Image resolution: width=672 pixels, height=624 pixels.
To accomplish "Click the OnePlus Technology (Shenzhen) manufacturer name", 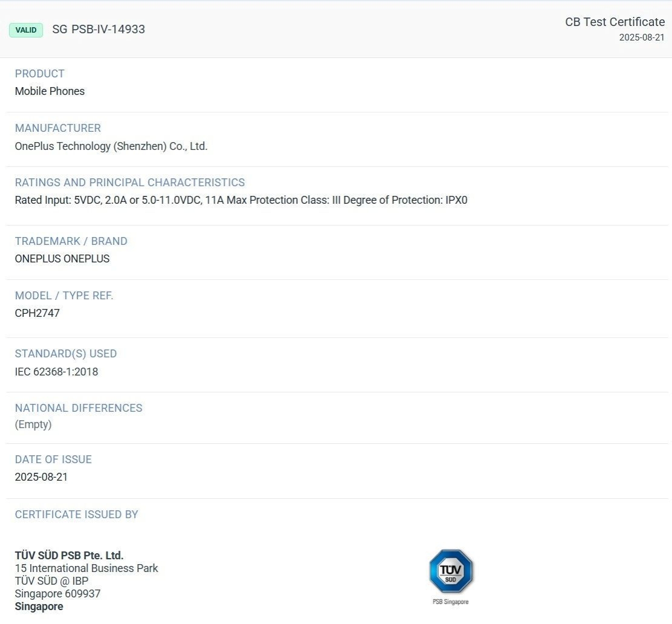I will [x=111, y=146].
